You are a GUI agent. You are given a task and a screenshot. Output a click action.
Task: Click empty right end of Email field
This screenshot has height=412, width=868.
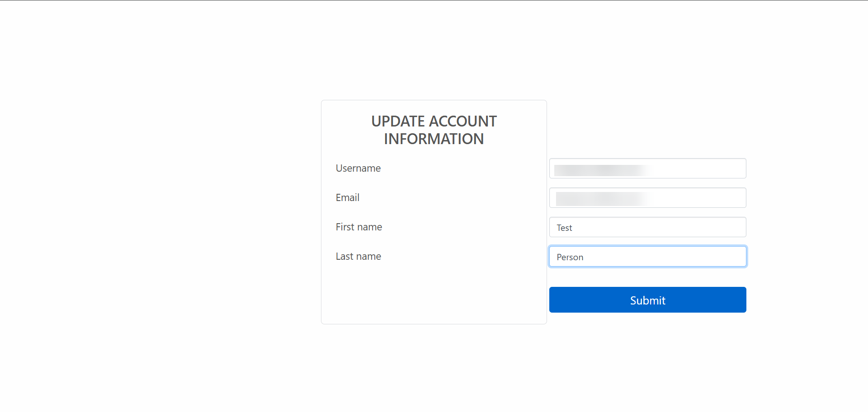click(x=714, y=198)
